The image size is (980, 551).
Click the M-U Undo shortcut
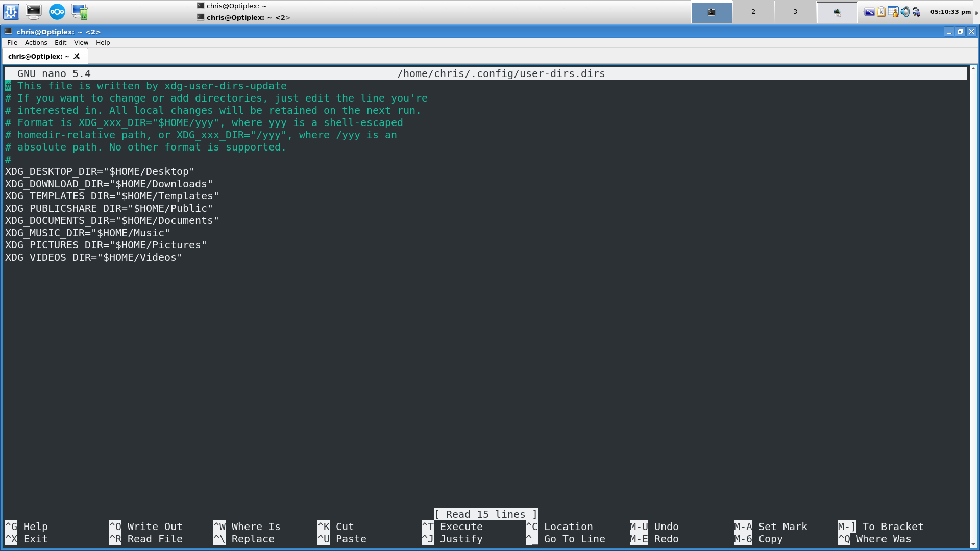(x=654, y=527)
